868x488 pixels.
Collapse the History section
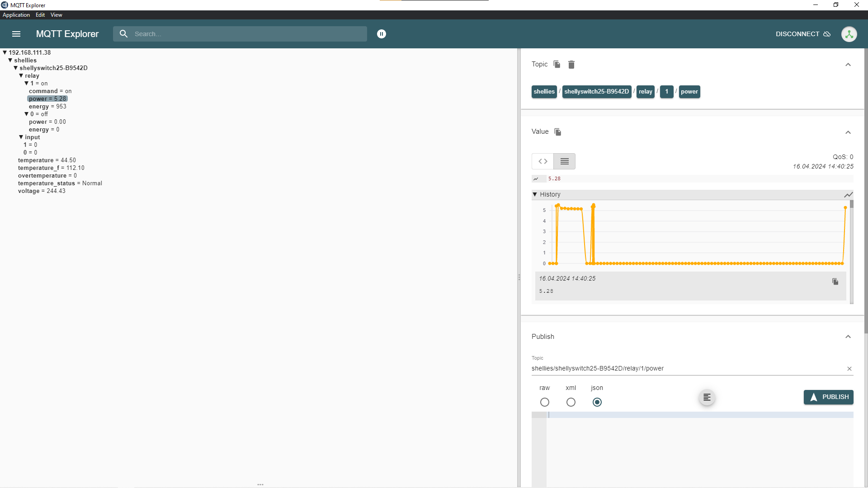(535, 195)
